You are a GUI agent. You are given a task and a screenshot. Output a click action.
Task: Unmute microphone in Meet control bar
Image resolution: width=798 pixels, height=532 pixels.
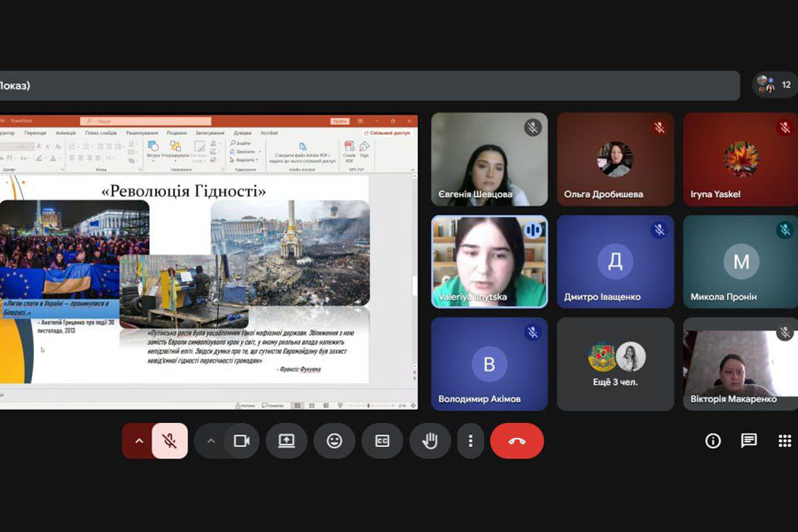[169, 441]
